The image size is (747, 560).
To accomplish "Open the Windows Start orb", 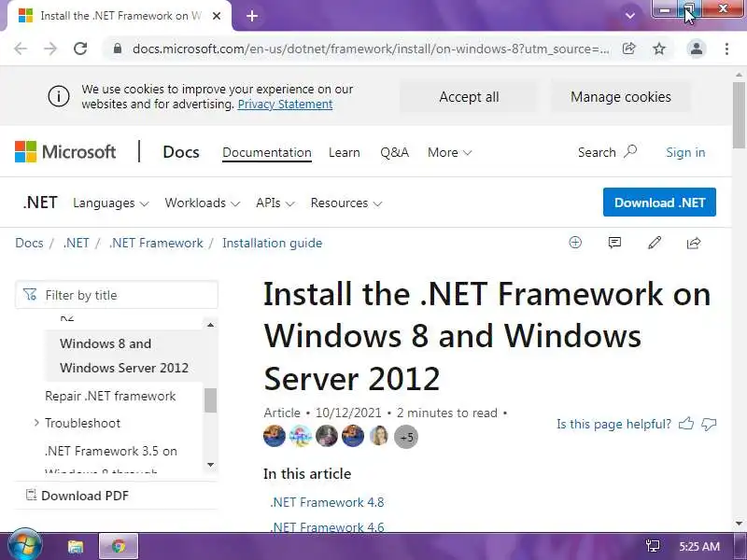I will pos(23,546).
